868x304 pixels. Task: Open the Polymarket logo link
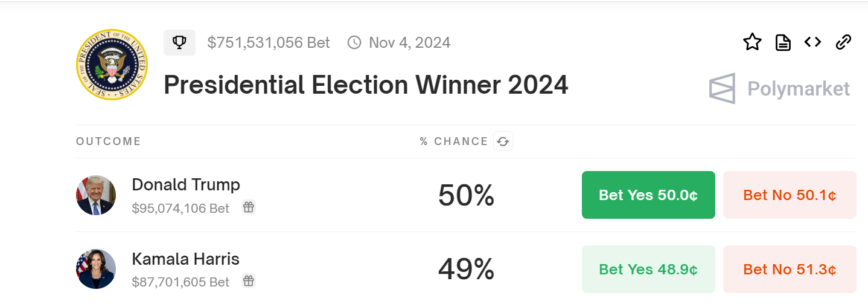(x=779, y=89)
